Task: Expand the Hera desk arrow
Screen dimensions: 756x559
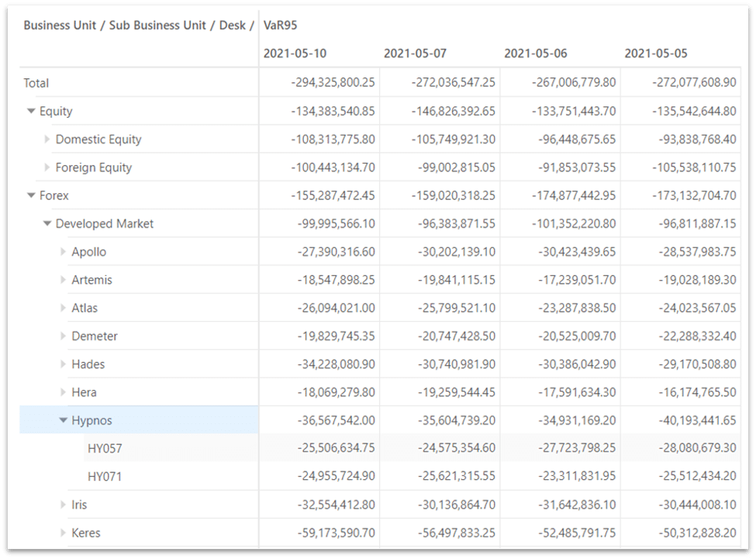Action: coord(64,392)
